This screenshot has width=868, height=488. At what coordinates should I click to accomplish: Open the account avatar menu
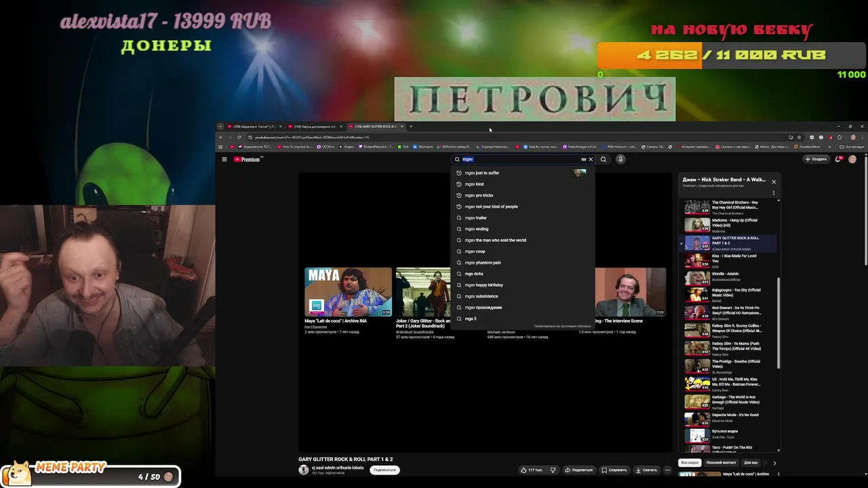[852, 159]
